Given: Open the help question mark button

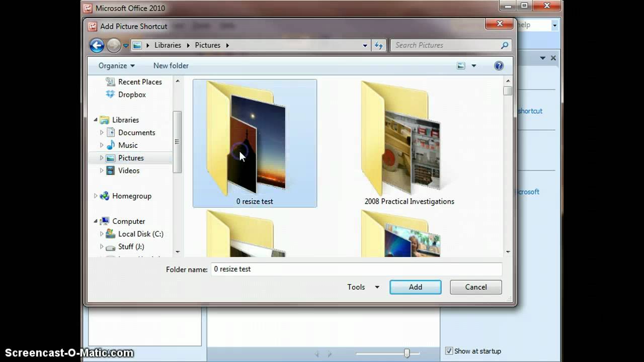Looking at the screenshot, I should click(x=499, y=66).
